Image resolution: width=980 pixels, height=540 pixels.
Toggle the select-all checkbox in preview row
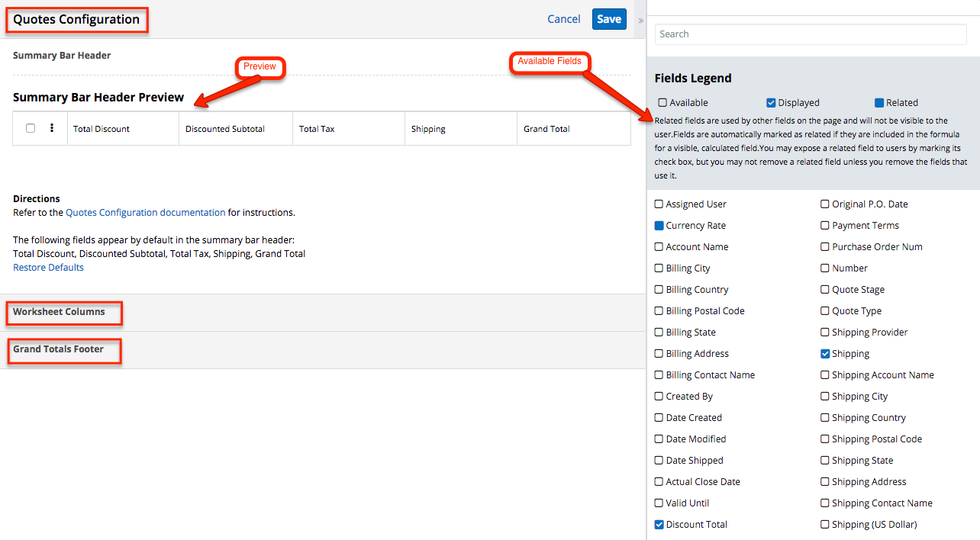31,128
